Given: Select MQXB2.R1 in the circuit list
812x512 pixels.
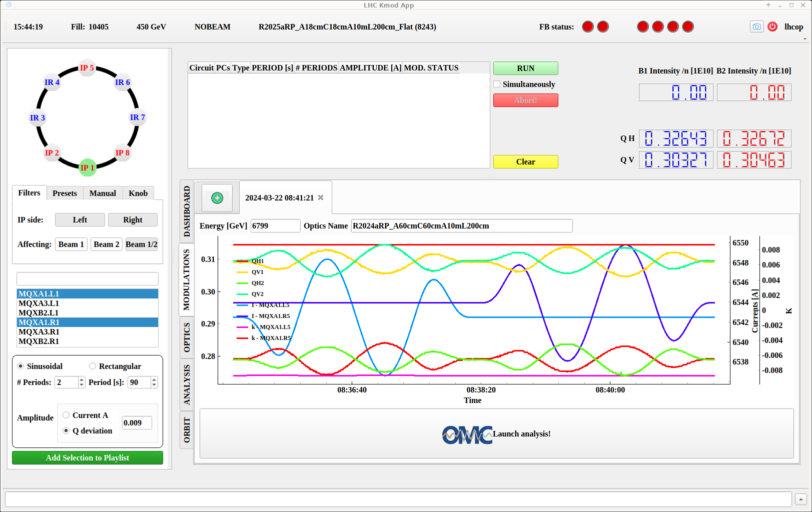Looking at the screenshot, I should 88,341.
